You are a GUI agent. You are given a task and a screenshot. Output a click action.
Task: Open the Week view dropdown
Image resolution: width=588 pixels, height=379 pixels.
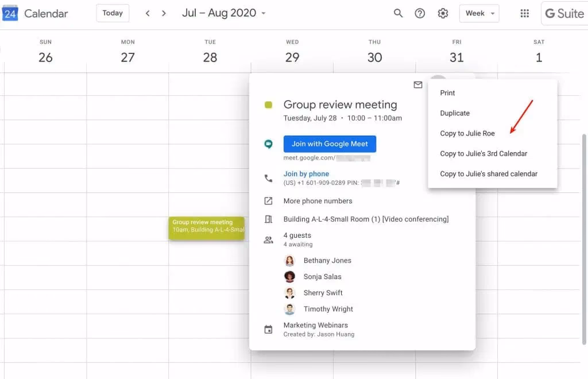(479, 14)
